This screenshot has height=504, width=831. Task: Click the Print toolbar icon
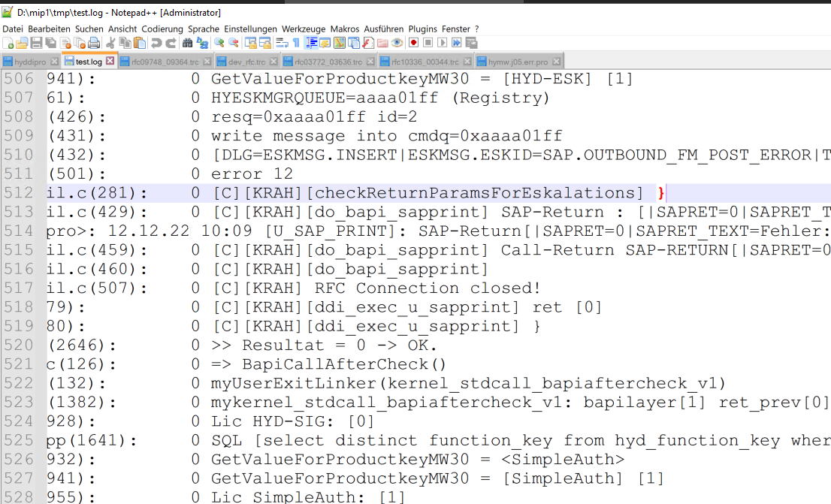coord(95,43)
